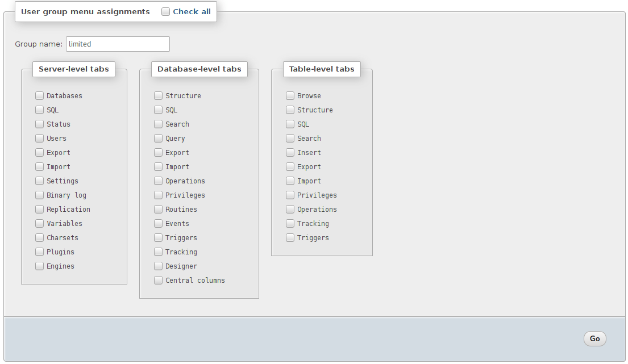Toggle Triggers under Table-level tabs
This screenshot has height=364, width=628.
point(290,237)
